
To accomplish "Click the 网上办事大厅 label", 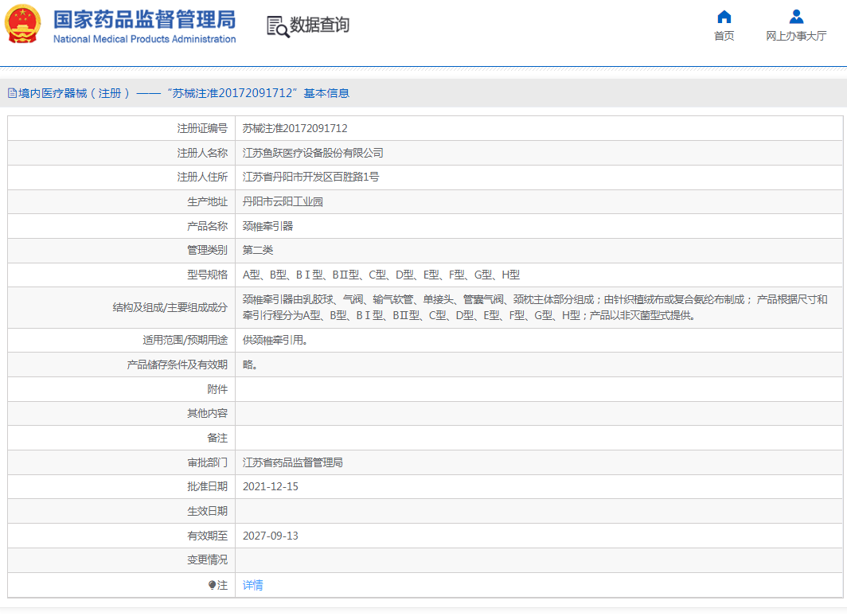I will click(x=796, y=36).
